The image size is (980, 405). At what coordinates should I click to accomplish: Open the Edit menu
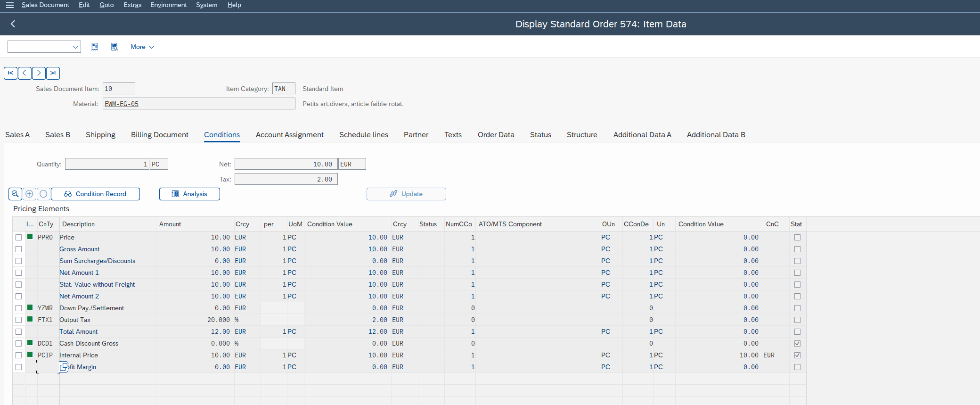(84, 5)
